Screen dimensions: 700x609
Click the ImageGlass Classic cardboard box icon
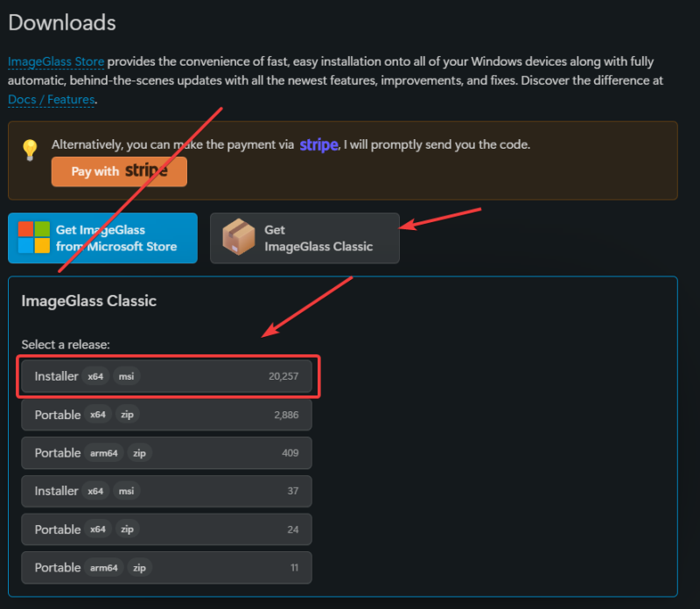click(239, 238)
